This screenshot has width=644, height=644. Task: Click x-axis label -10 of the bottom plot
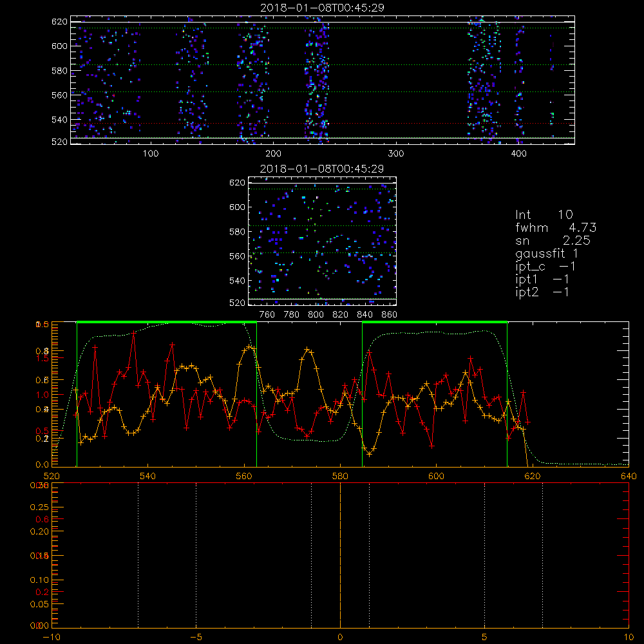tap(52, 637)
